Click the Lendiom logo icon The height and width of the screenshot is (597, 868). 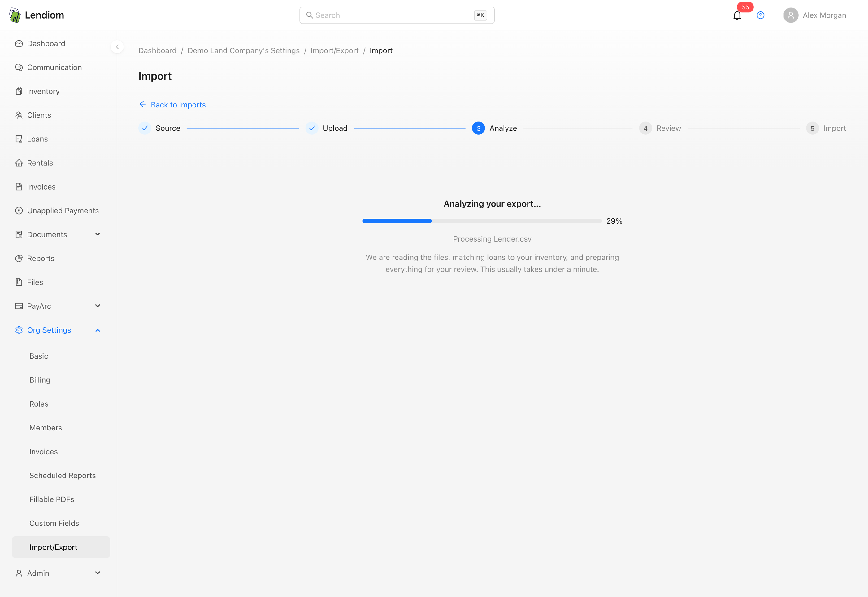click(x=14, y=15)
